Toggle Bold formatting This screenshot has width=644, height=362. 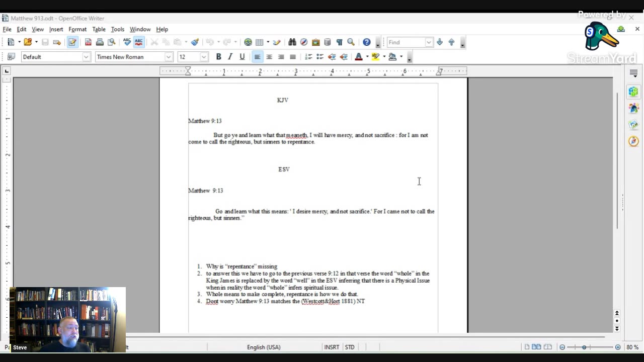(218, 57)
